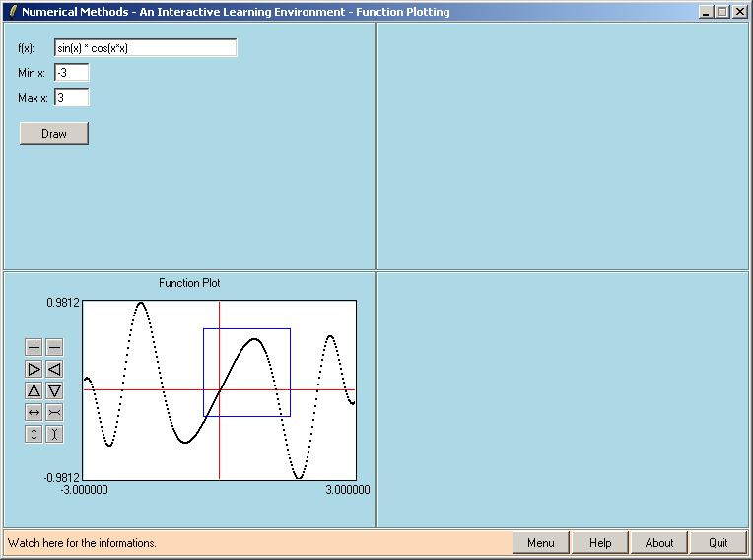The image size is (753, 560).
Task: Compress plot vertically with inward arrows
Action: tap(55, 434)
